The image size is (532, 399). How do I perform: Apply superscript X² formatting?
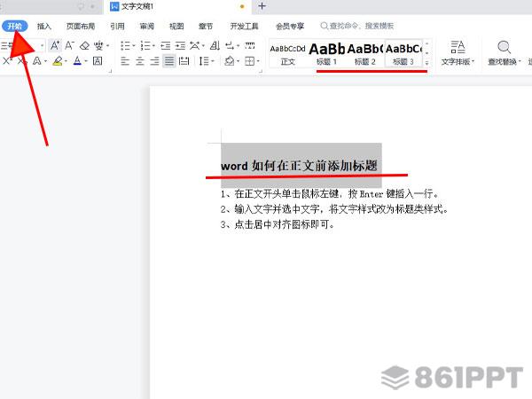7,61
